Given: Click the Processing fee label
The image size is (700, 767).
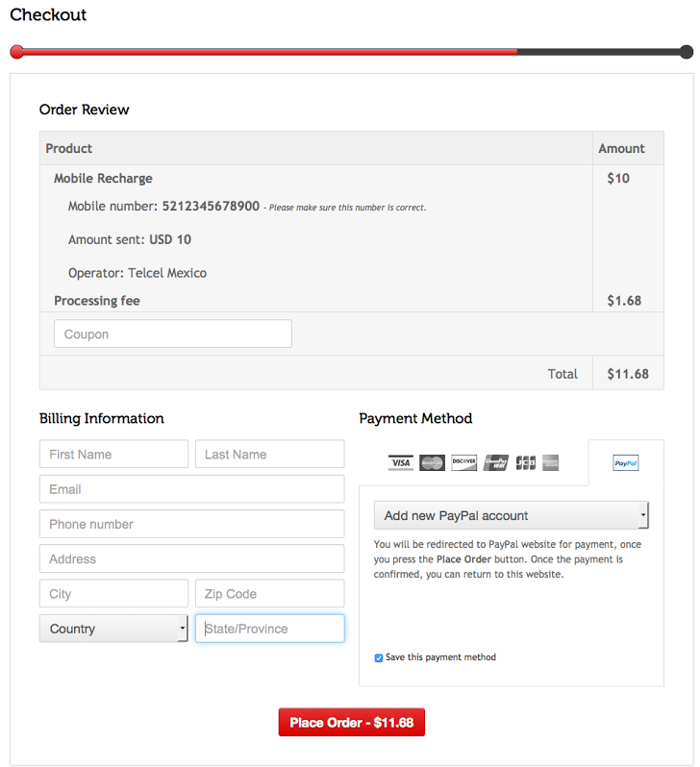Looking at the screenshot, I should pos(97,300).
